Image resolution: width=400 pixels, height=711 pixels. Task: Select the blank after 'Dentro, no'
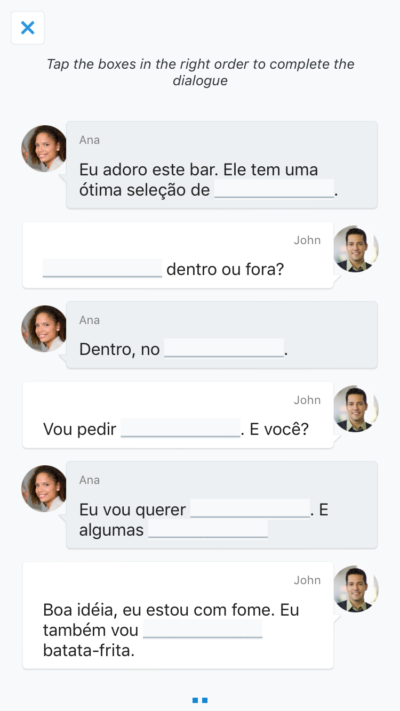click(x=224, y=348)
